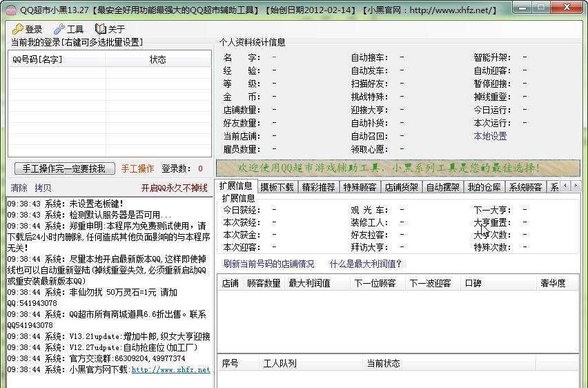Switch to the 摸板下载 tab
The image size is (588, 388).
(277, 187)
